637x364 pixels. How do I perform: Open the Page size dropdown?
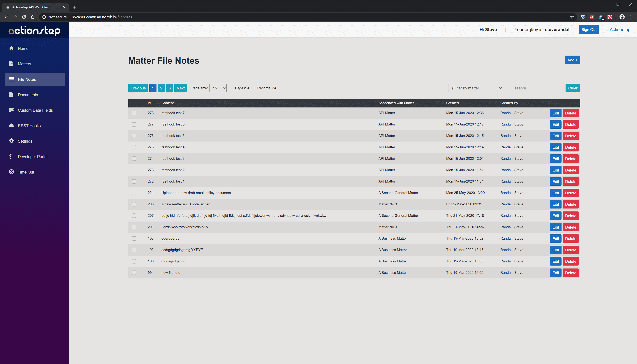[x=218, y=88]
